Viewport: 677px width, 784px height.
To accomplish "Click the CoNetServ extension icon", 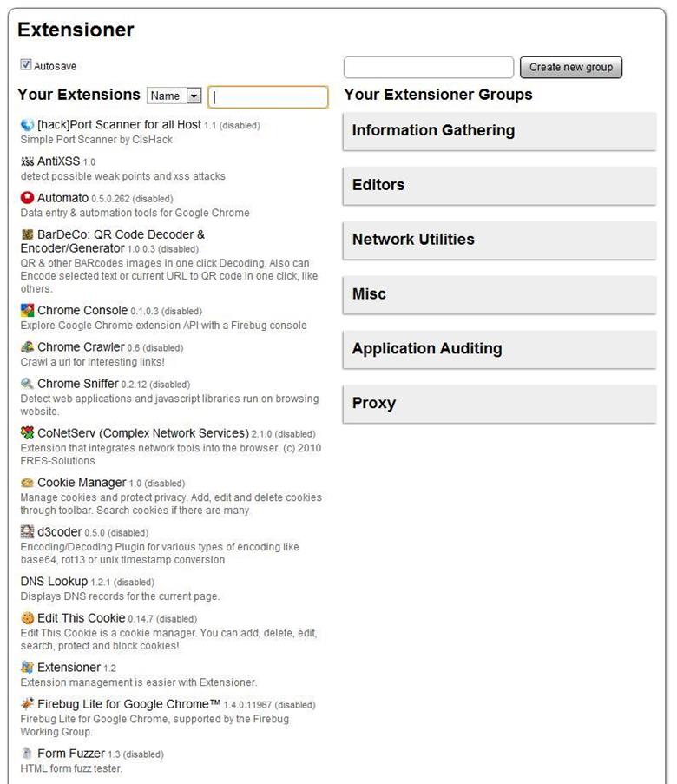I will (27, 433).
